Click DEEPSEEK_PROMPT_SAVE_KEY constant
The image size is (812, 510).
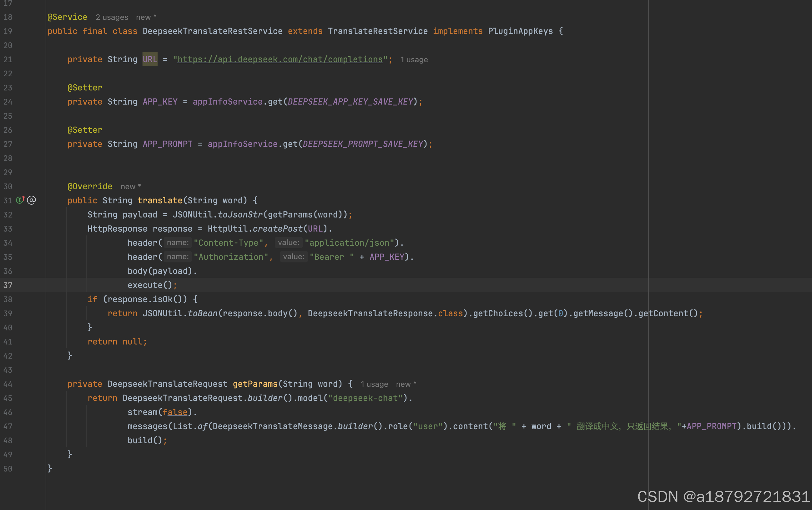click(x=363, y=144)
